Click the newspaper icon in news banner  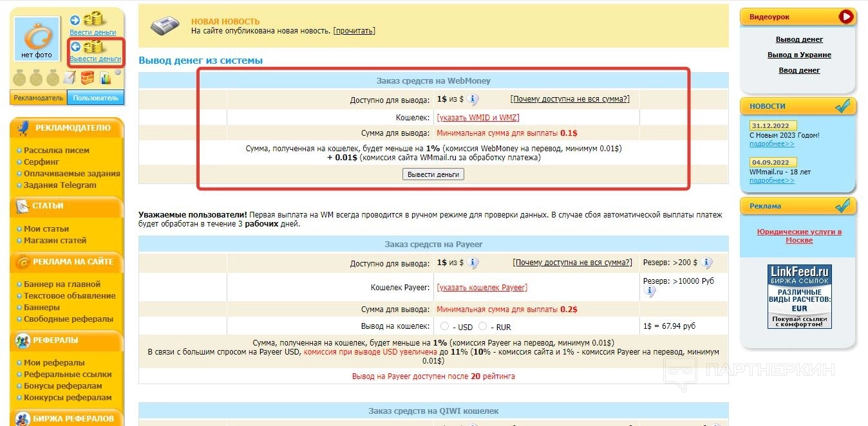click(165, 26)
